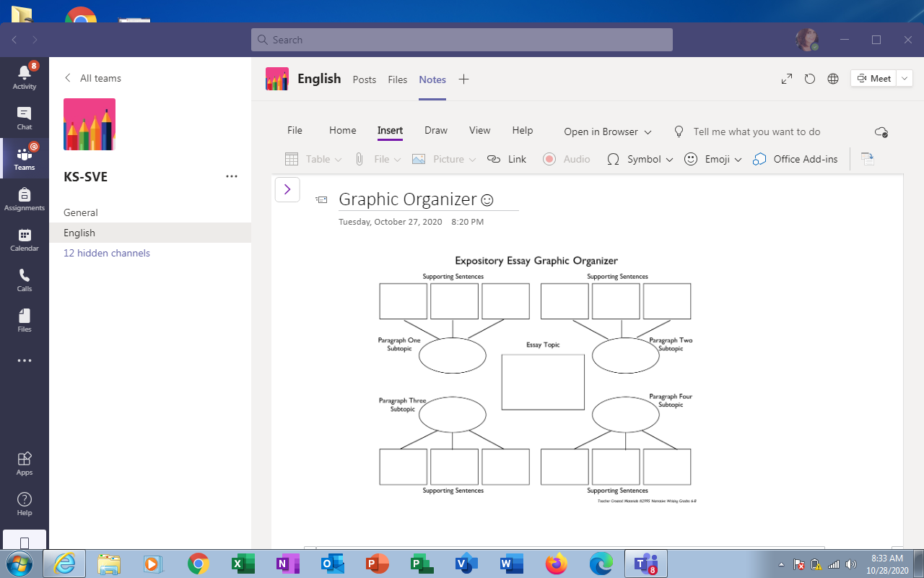Switch to the Files tab
The height and width of the screenshot is (578, 924).
point(398,79)
